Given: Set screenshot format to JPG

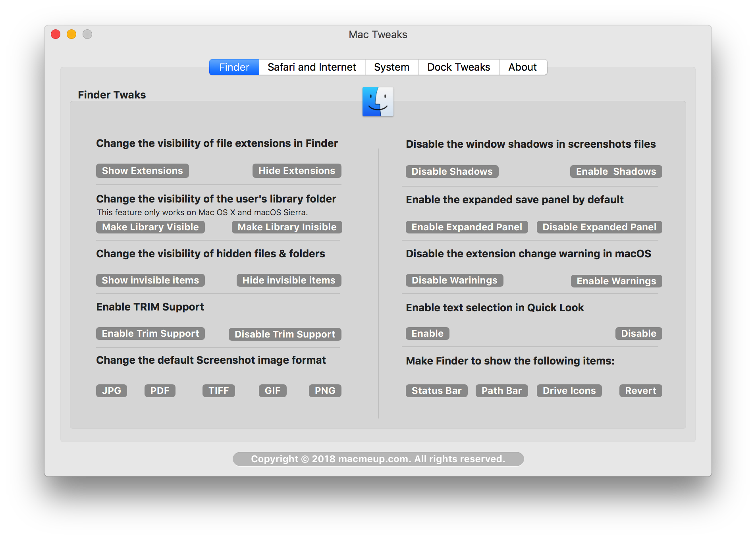Looking at the screenshot, I should [111, 391].
